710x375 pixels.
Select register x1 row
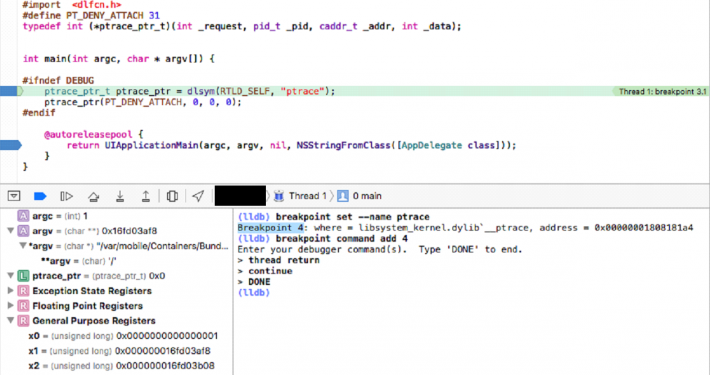click(116, 351)
